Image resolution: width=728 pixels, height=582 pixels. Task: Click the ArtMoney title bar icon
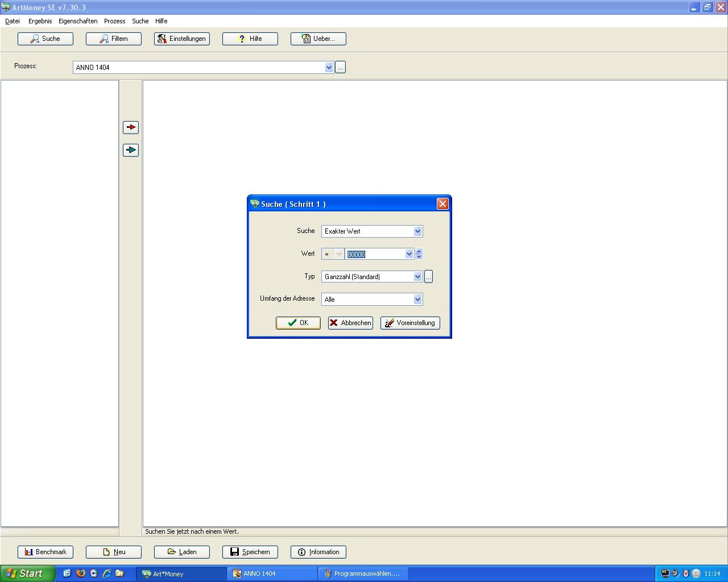(6, 7)
